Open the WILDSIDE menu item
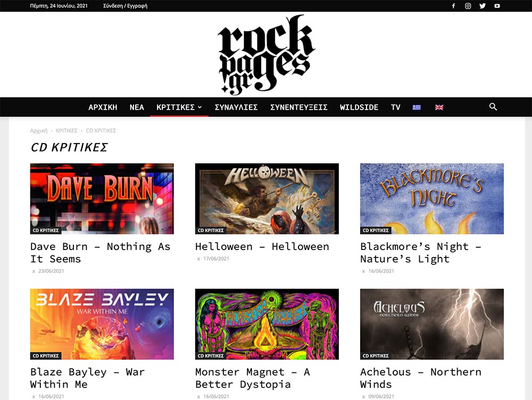Screen dimensions: 532x400 pos(359,107)
